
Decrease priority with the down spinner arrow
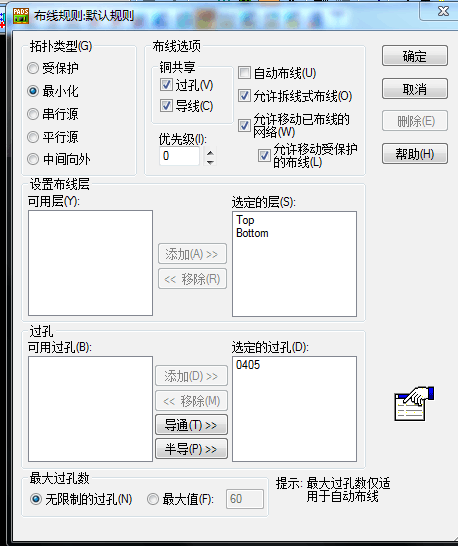210,161
